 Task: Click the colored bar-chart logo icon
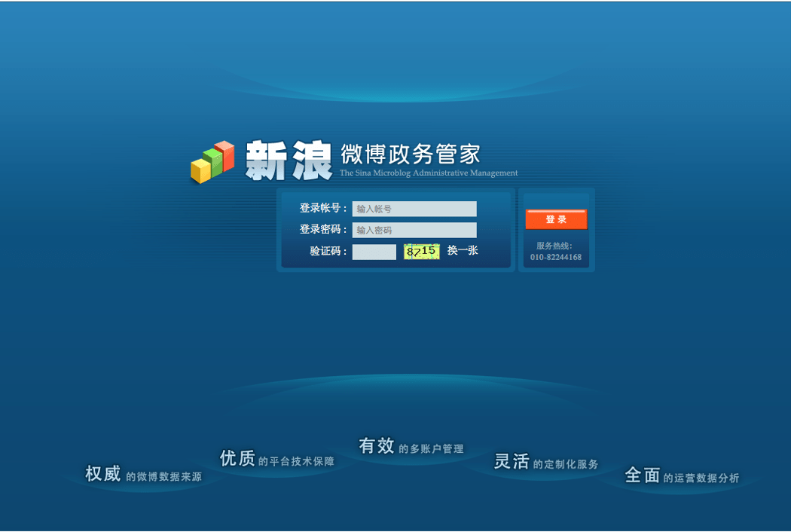click(x=212, y=161)
